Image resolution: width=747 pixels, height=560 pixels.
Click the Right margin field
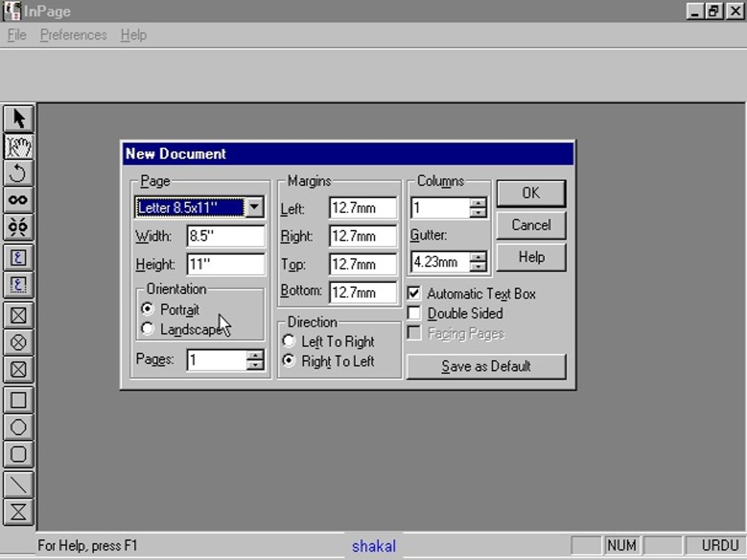coord(363,236)
